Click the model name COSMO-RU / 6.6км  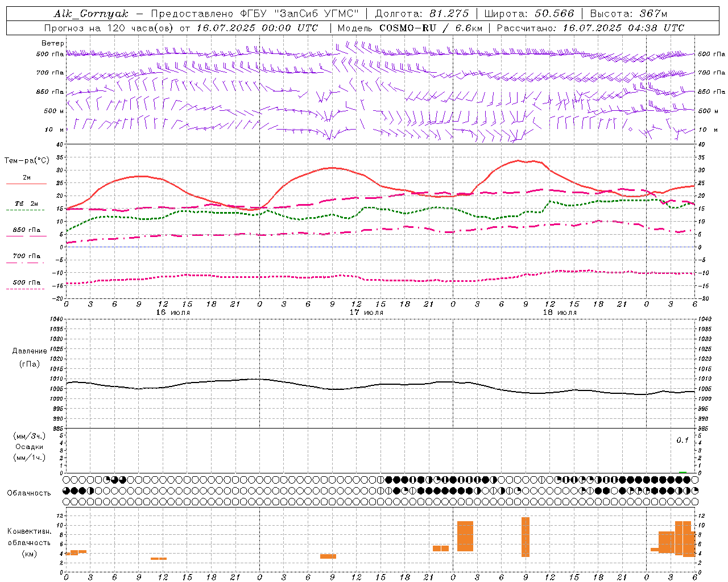coord(431,28)
